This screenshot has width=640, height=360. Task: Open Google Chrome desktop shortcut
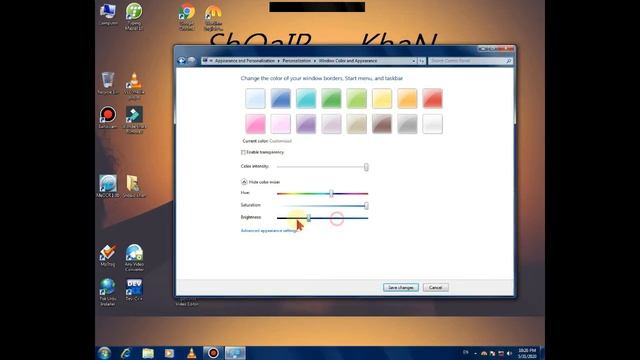(x=187, y=17)
